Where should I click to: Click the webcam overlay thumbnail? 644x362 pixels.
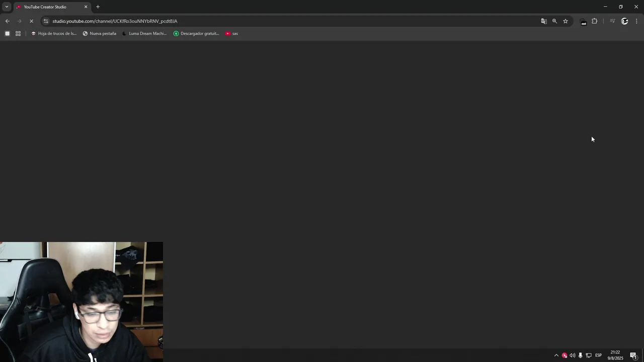tap(82, 302)
